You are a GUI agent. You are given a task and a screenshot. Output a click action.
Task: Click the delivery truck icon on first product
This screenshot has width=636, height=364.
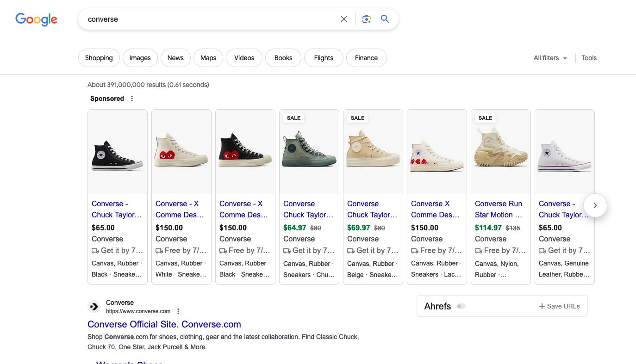95,250
